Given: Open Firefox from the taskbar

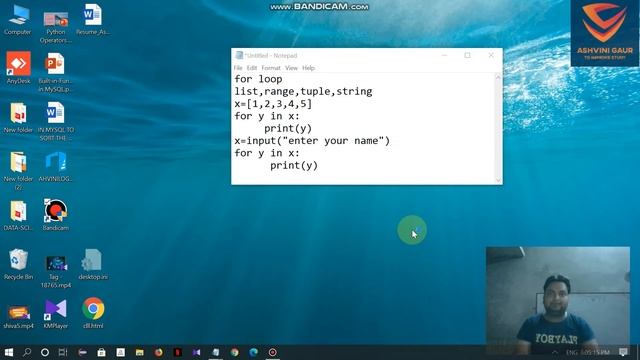Looking at the screenshot, I should (158, 352).
